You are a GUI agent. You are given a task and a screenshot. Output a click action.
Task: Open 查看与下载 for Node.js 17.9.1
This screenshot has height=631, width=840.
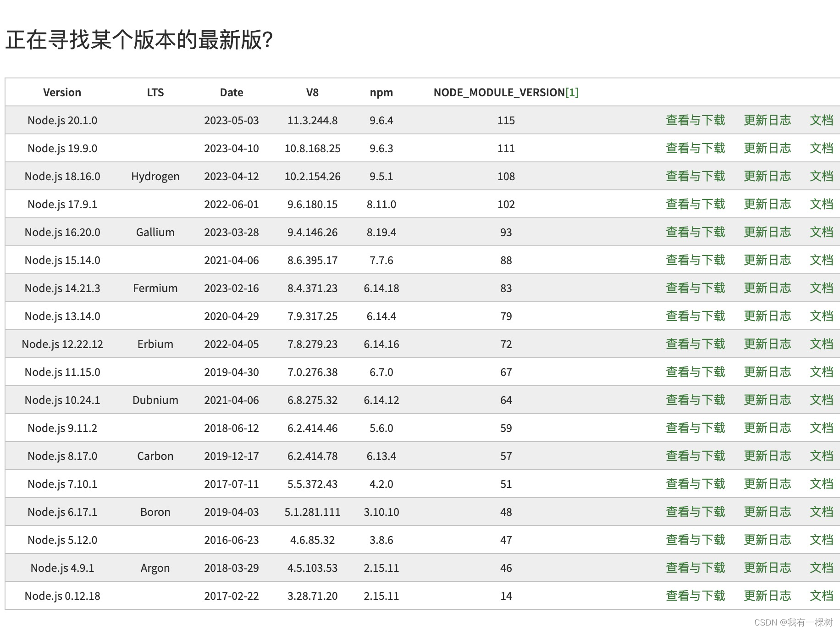pyautogui.click(x=695, y=204)
